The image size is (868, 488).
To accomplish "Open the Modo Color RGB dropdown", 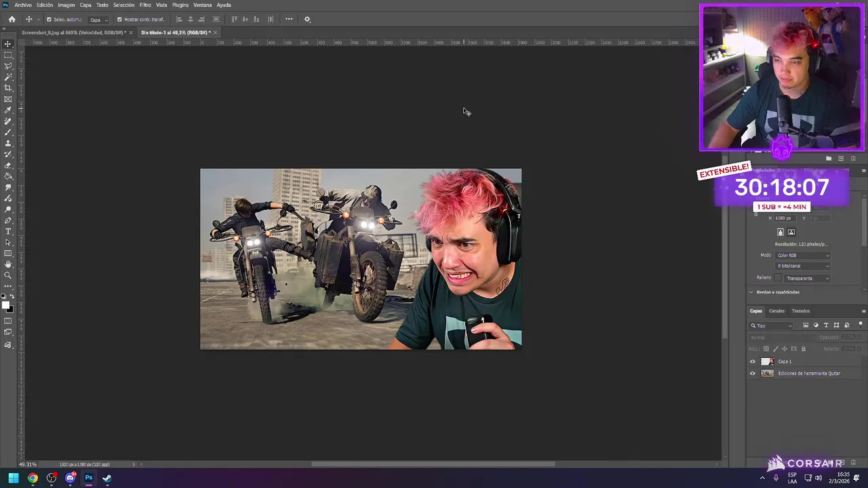I will pos(803,255).
